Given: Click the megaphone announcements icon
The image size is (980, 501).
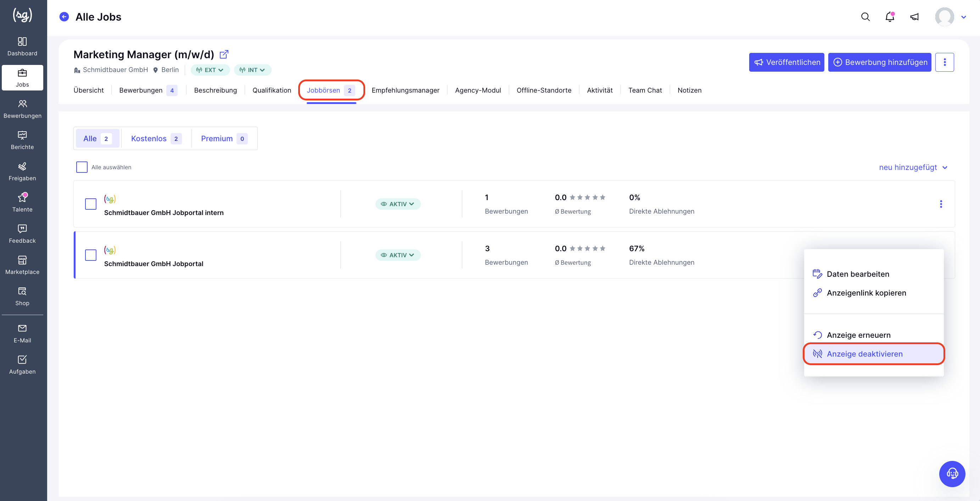Looking at the screenshot, I should 914,17.
